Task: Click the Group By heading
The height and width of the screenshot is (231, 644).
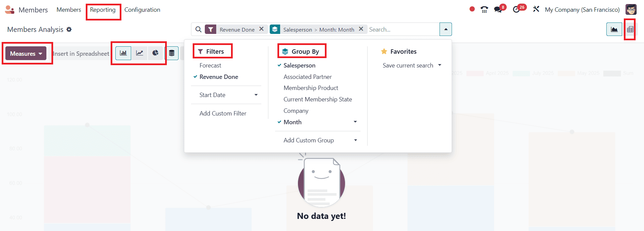Action: click(x=305, y=51)
